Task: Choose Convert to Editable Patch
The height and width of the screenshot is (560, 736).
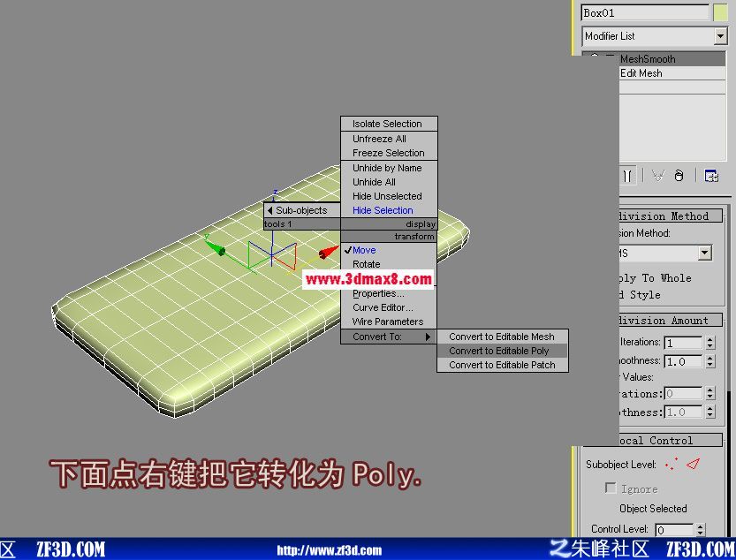Action: click(502, 365)
